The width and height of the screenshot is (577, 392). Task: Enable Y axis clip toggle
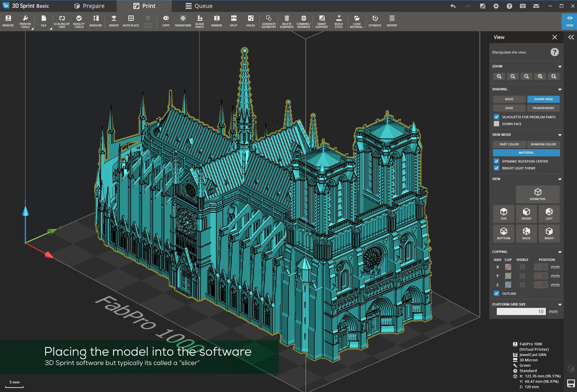tap(508, 276)
